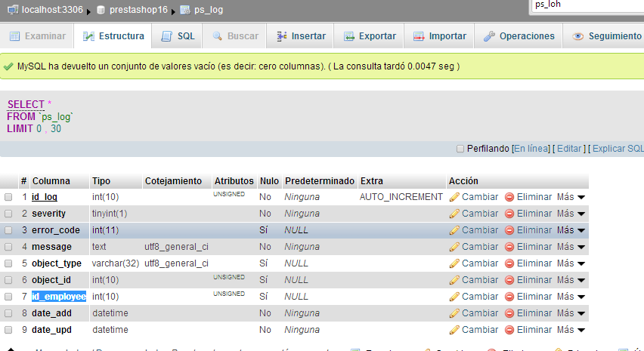644x351 pixels.
Task: Click the pencil icon for id_log row
Action: click(x=454, y=197)
